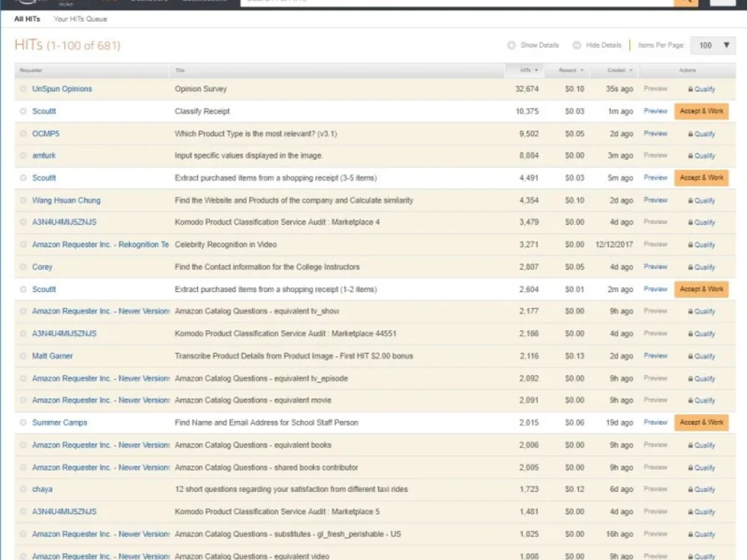
Task: Open the Matt Garner requester link
Action: click(52, 356)
